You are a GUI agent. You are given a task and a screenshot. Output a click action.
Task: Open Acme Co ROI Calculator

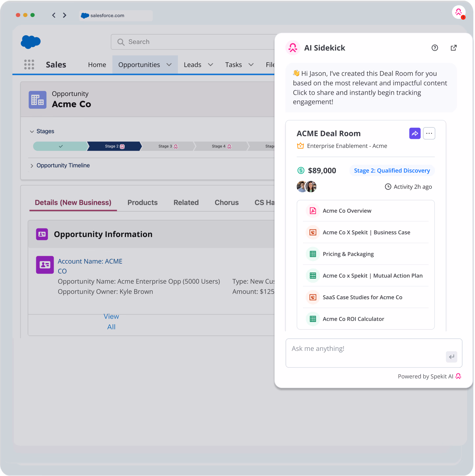pos(366,319)
